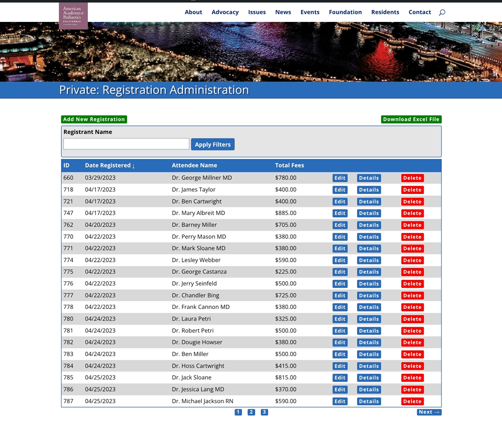Open details for Dr. Barney Miller
502x448 pixels.
369,225
